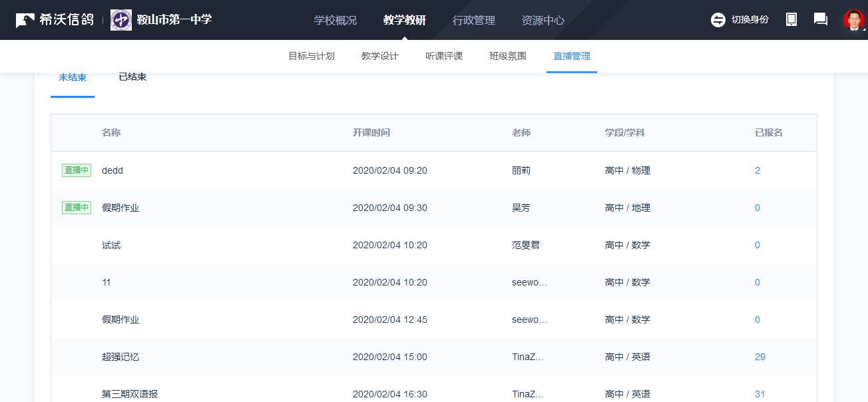Click teacher name 范旻君
Viewport: 868px width, 402px height.
(x=526, y=245)
